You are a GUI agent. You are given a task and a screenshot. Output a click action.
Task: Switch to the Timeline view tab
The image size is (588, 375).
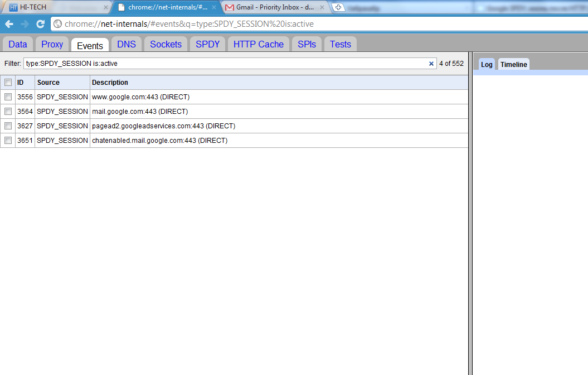513,65
